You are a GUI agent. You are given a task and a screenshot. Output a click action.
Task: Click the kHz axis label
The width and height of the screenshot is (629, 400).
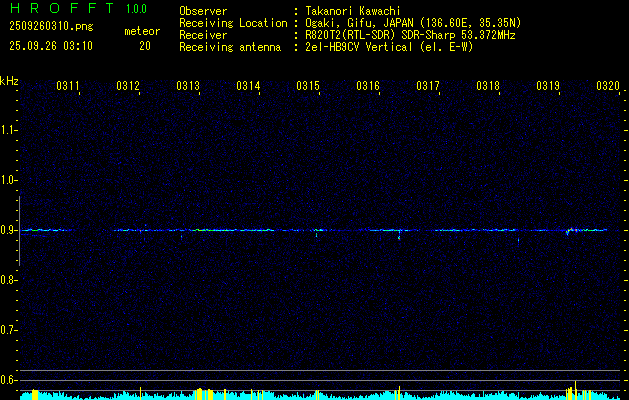(x=9, y=81)
